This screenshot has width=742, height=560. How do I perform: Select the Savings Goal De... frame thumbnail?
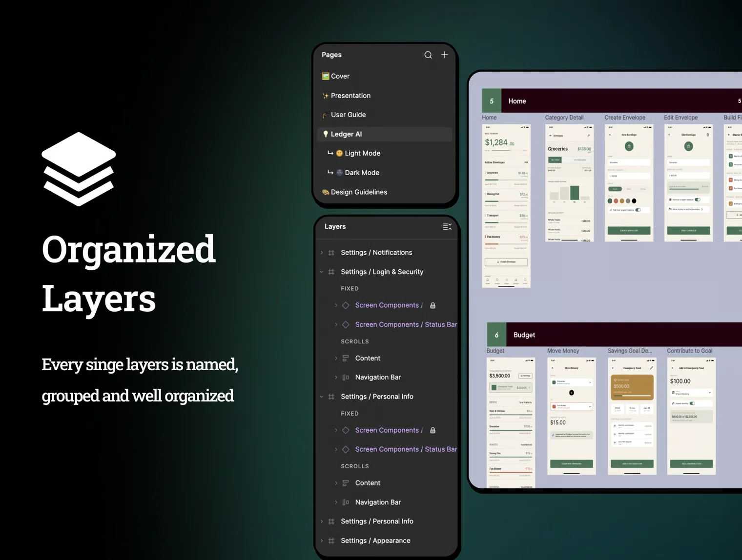click(x=632, y=416)
